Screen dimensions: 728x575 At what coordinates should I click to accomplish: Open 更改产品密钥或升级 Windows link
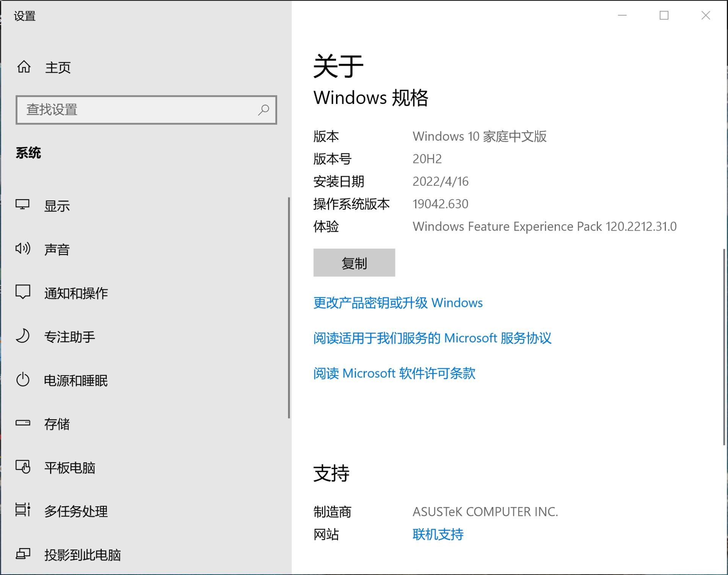(x=398, y=303)
